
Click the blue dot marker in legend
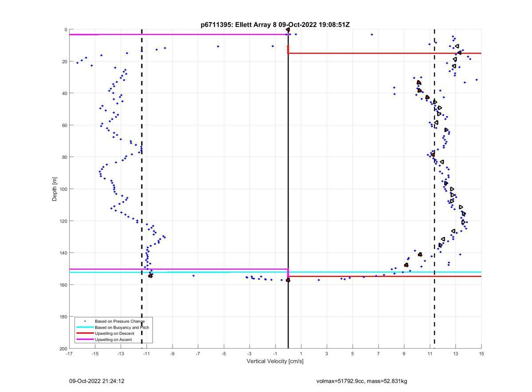[x=85, y=321]
